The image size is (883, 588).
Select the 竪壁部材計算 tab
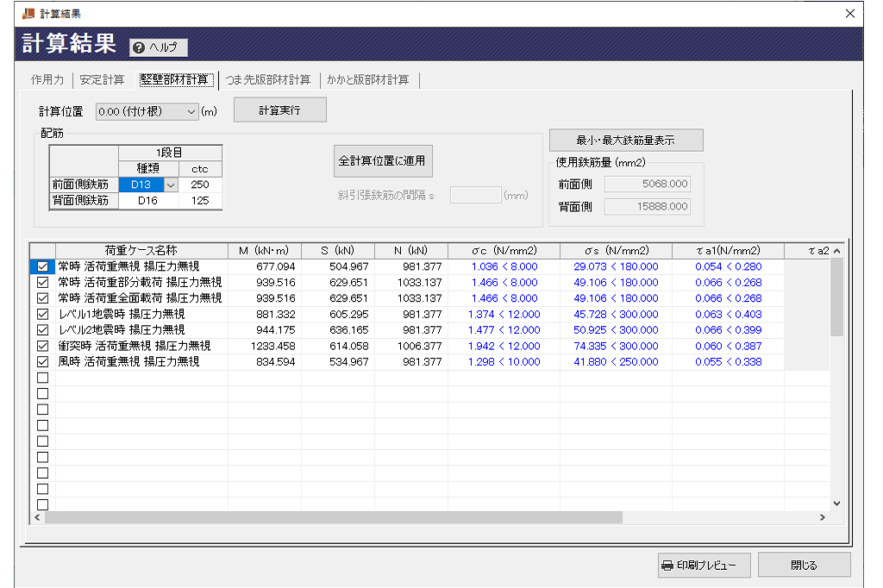[x=174, y=80]
